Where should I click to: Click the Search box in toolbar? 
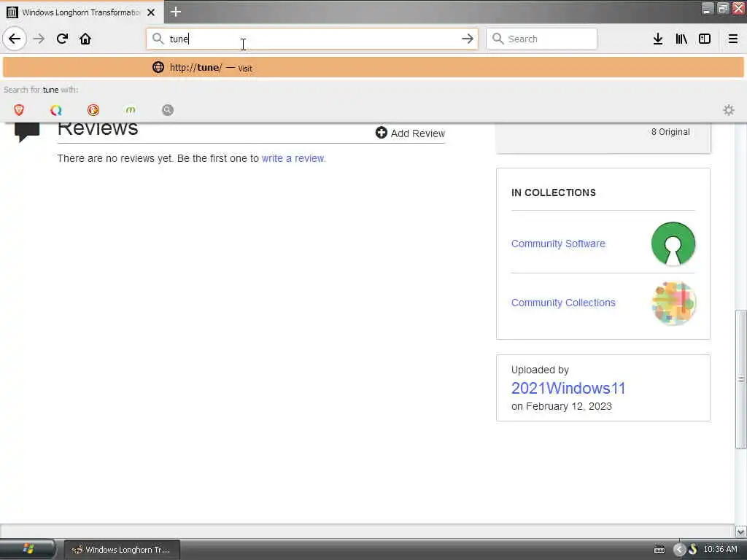pyautogui.click(x=541, y=39)
